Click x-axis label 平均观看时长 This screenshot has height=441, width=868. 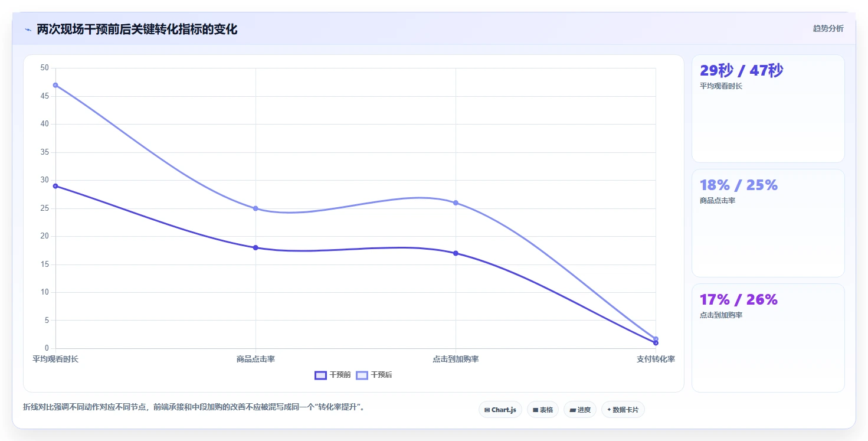point(55,359)
